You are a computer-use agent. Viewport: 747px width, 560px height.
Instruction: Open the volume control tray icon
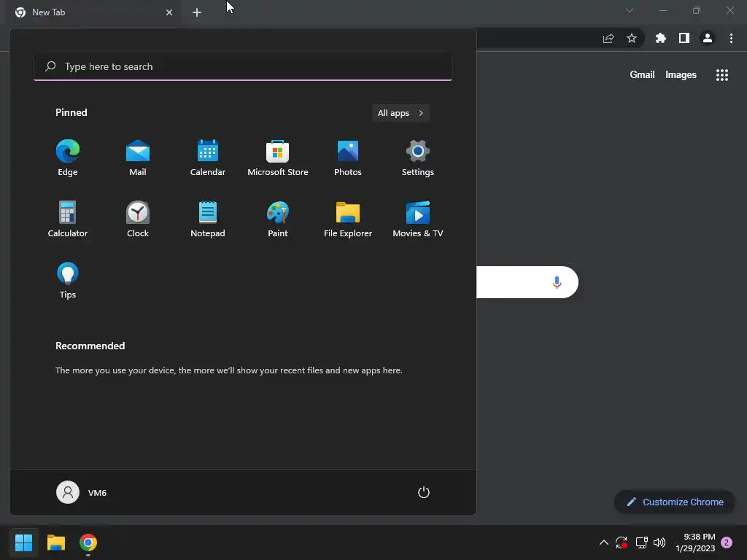click(x=659, y=542)
